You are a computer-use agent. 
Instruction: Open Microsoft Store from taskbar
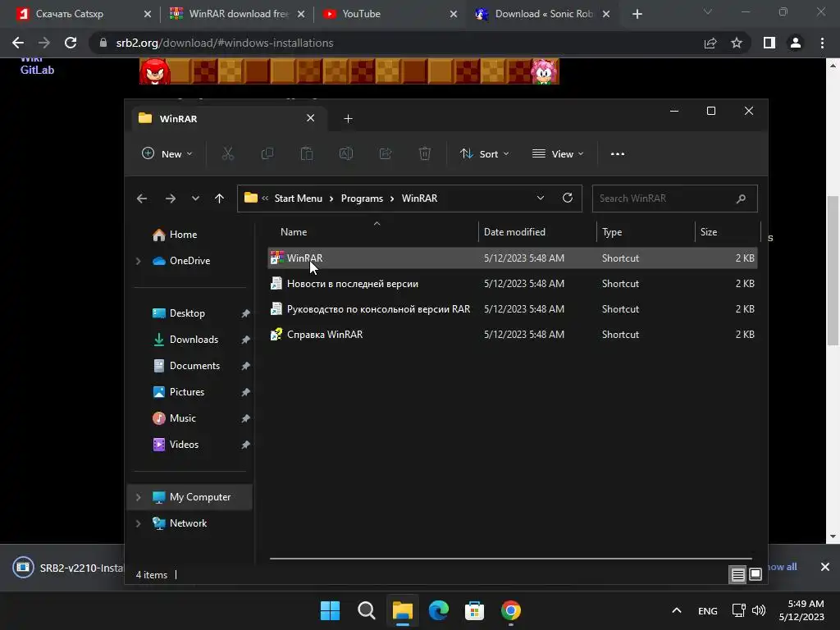[x=475, y=610]
